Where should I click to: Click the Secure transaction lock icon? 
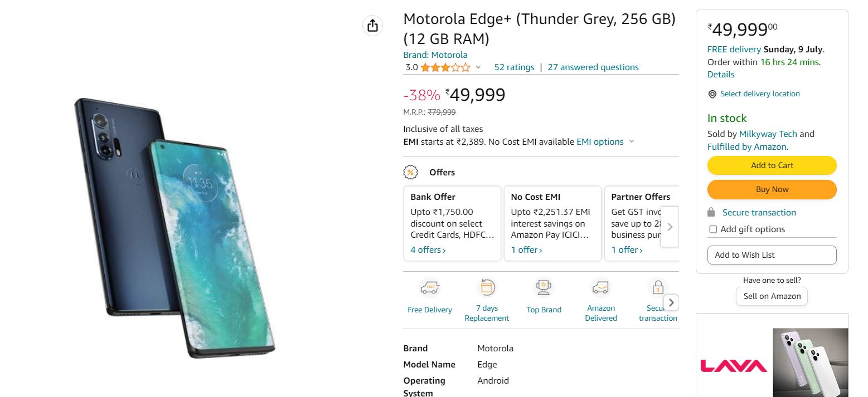tap(658, 288)
